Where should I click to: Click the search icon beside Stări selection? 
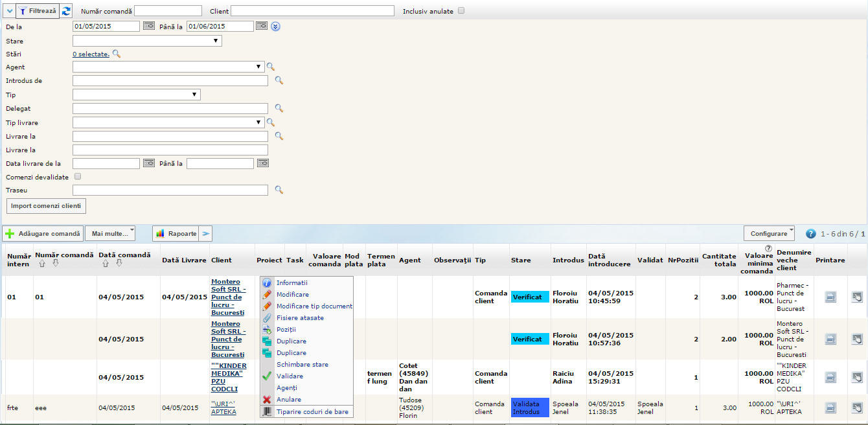click(117, 54)
